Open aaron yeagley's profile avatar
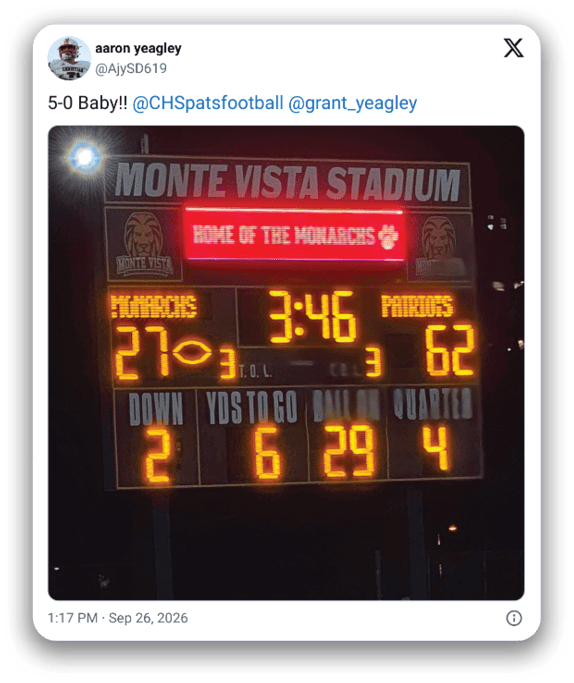574x683 pixels. 69,58
